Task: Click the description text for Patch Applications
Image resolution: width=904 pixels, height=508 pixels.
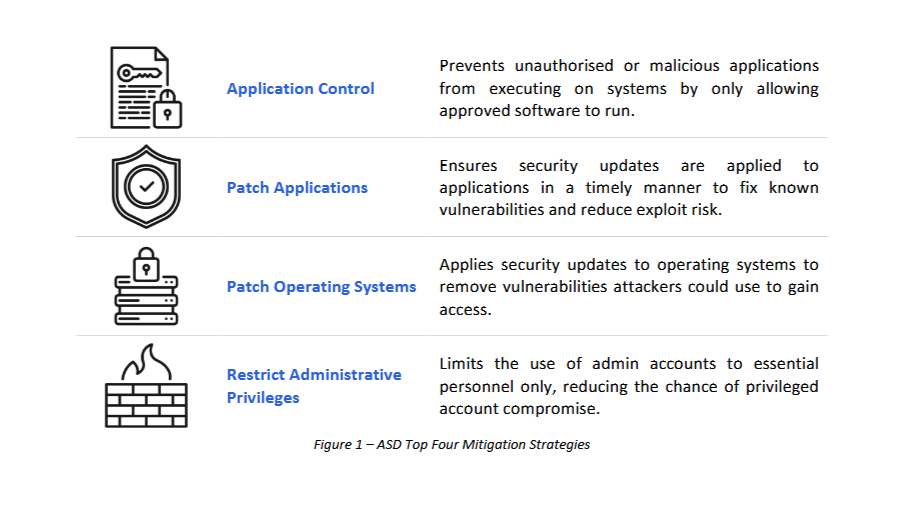Action: click(x=628, y=187)
